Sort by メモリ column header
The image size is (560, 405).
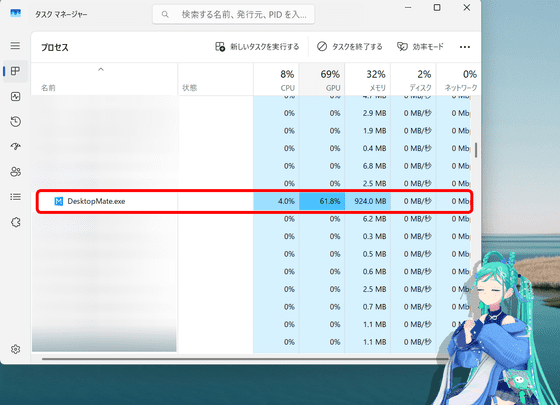[368, 80]
